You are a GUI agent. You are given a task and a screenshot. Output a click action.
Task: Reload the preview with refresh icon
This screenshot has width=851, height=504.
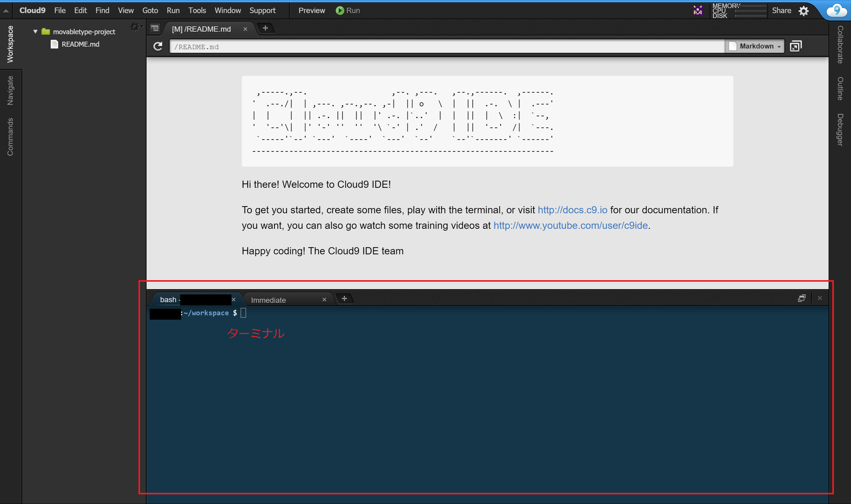coord(158,46)
